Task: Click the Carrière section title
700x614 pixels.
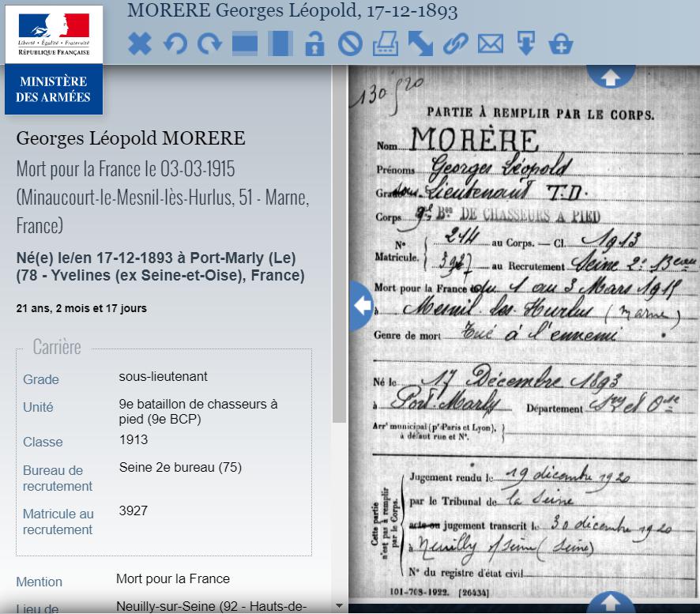Action: [x=57, y=347]
